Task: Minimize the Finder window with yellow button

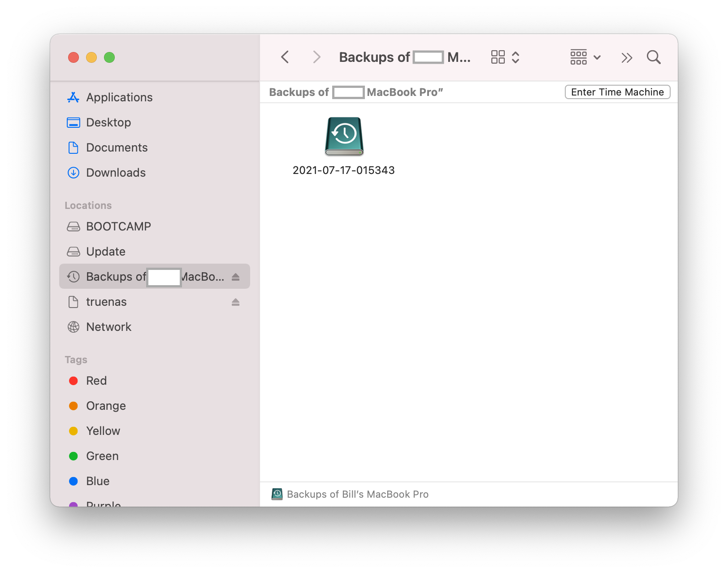Action: click(x=91, y=57)
